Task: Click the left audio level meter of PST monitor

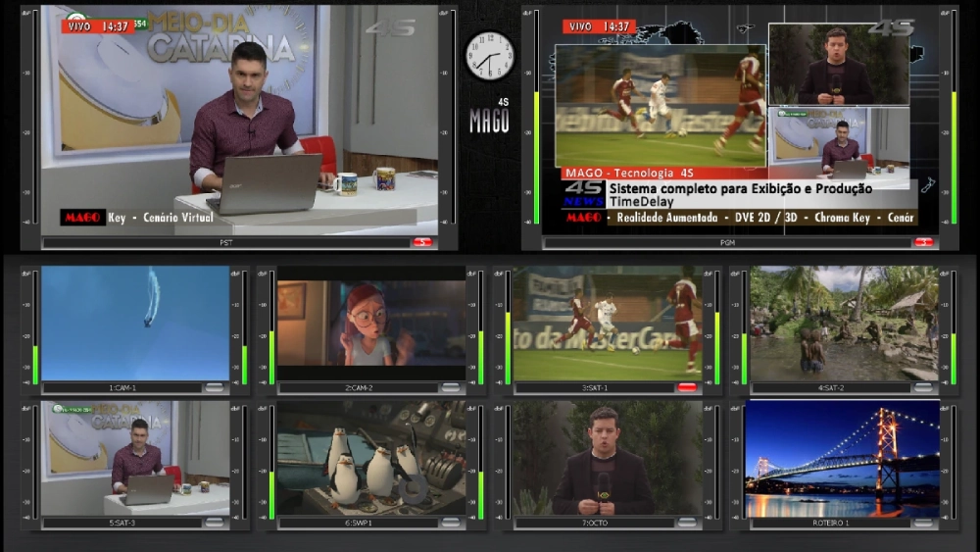Action: [35, 118]
